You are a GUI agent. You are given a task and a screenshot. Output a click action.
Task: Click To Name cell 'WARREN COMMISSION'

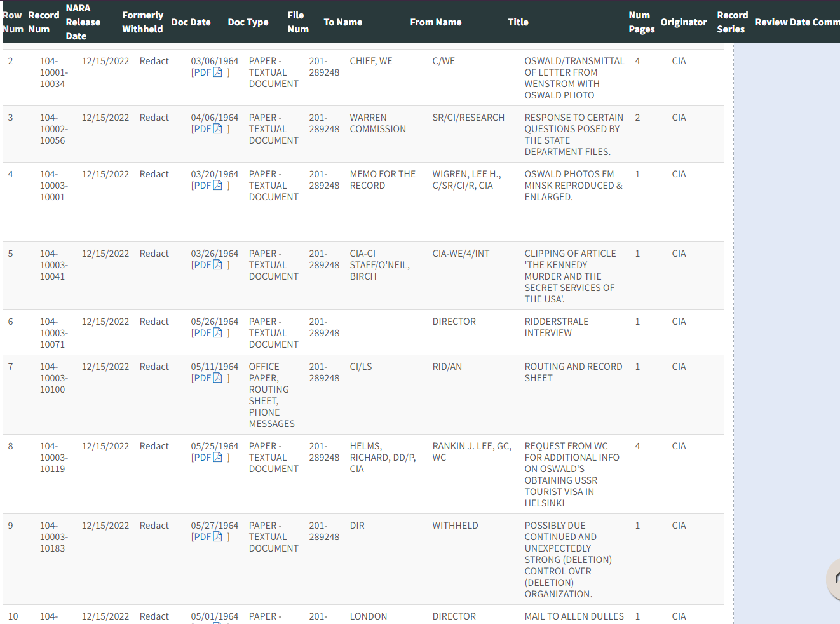pos(377,123)
